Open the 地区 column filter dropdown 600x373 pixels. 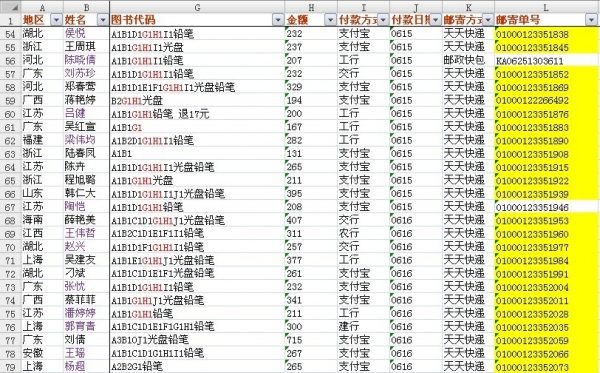[x=56, y=20]
